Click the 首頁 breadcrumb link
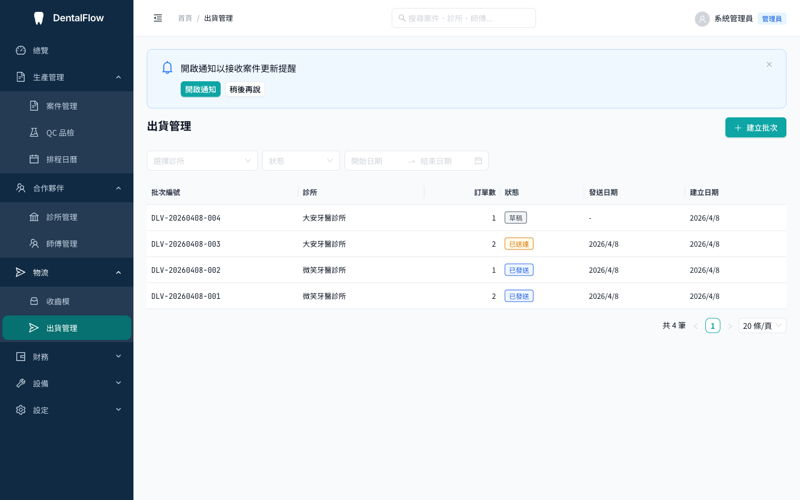The width and height of the screenshot is (800, 500). [185, 18]
